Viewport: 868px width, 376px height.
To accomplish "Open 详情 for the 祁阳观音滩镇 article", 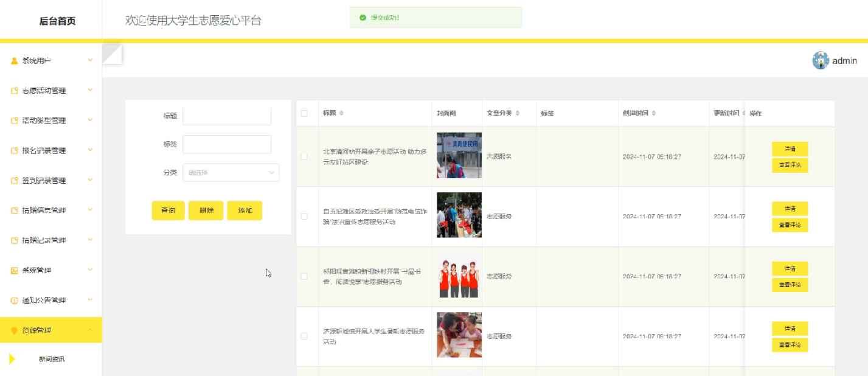I will click(790, 268).
